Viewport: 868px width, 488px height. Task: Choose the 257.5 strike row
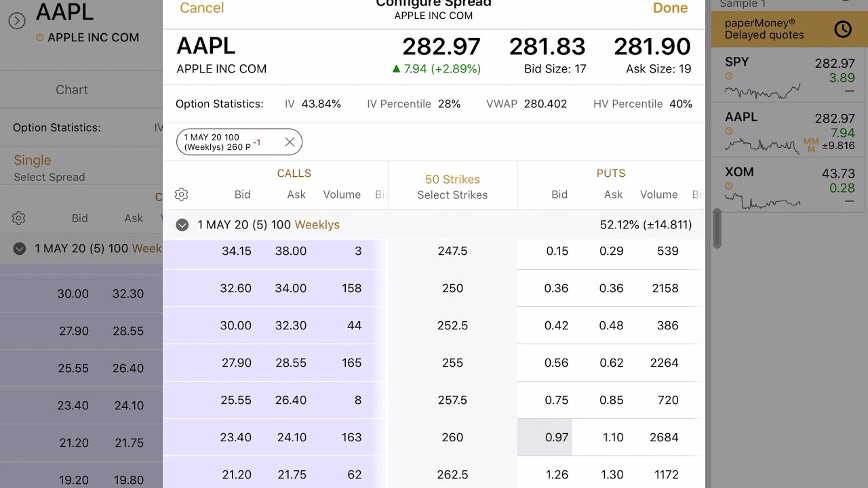[452, 400]
